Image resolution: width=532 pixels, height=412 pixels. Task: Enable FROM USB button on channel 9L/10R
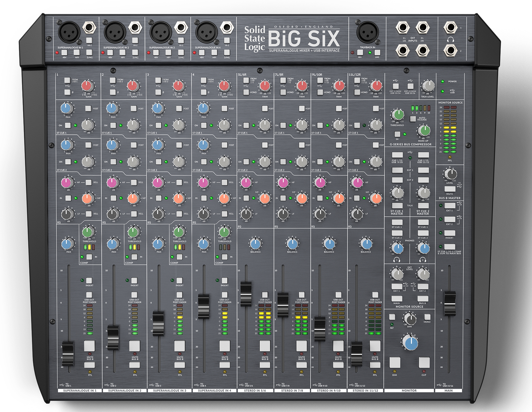click(320, 80)
